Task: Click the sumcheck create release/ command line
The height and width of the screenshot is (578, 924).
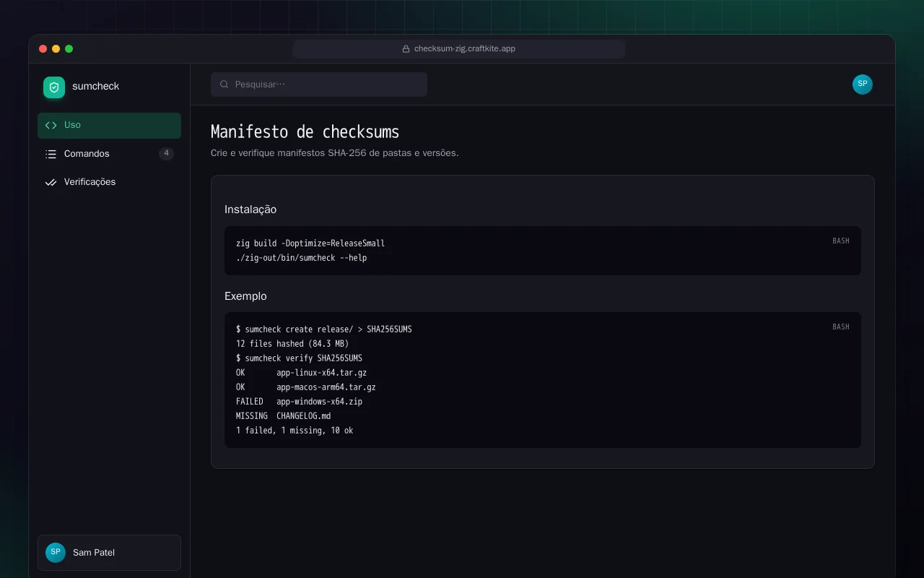Action: pos(324,329)
